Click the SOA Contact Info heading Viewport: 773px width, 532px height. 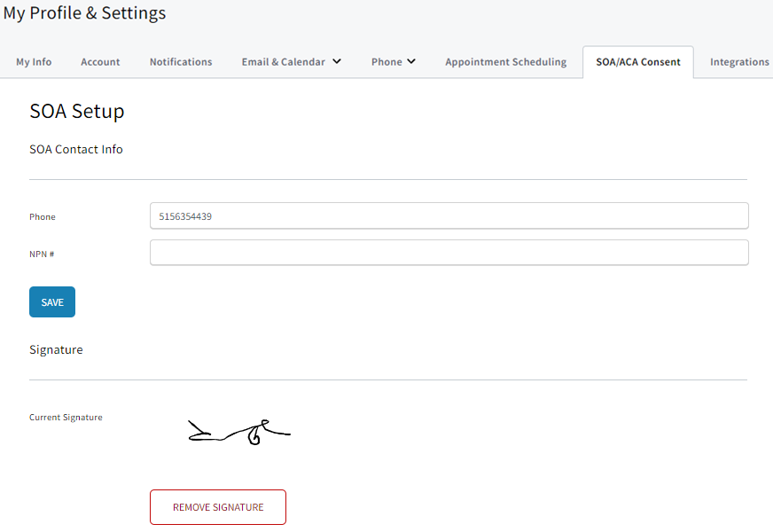click(x=76, y=149)
